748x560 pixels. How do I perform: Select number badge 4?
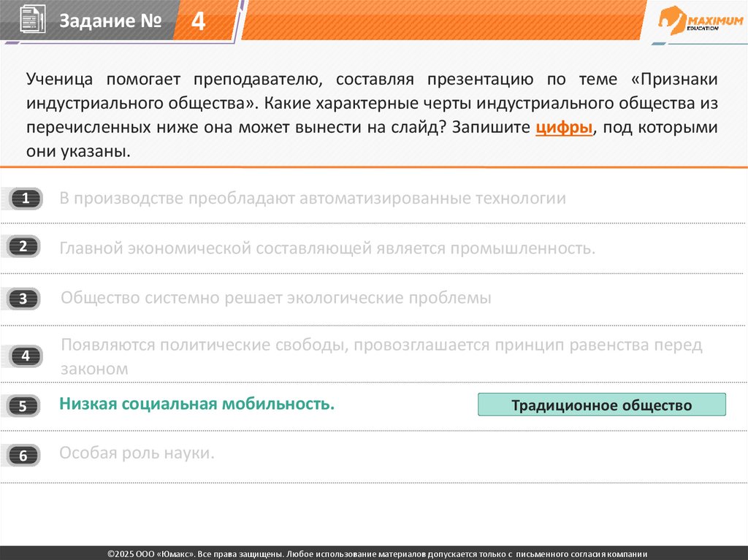26,356
